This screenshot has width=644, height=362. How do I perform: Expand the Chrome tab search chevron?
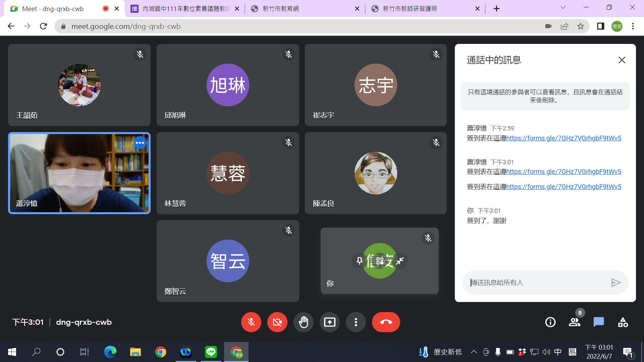563,7
